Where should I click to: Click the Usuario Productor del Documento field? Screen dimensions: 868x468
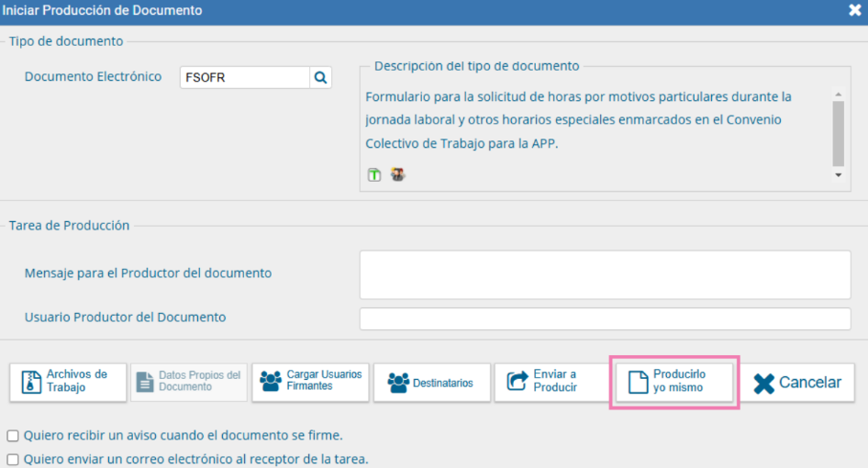point(605,318)
